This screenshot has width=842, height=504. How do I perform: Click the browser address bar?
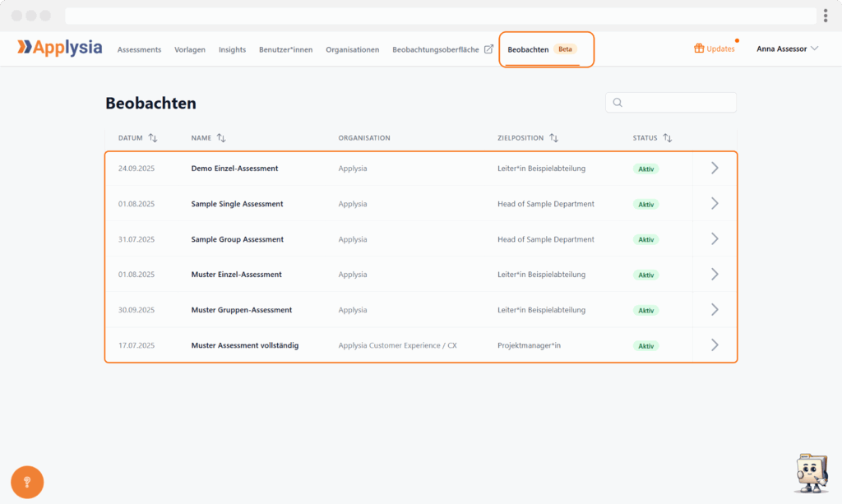[x=440, y=16]
